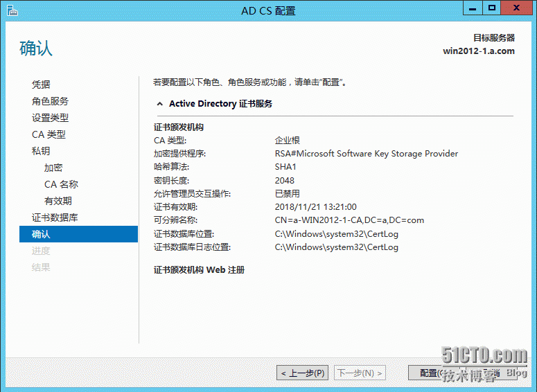Click the 证书数据库日志位置 path value
Viewport: 537px width, 392px height.
pos(337,247)
